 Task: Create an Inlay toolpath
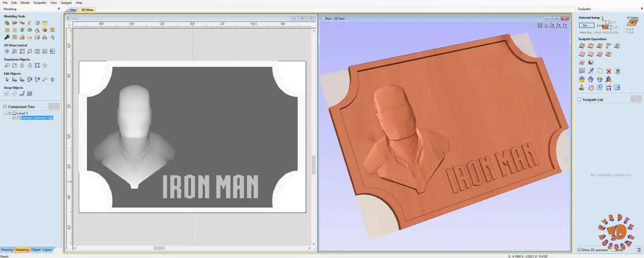(616, 46)
